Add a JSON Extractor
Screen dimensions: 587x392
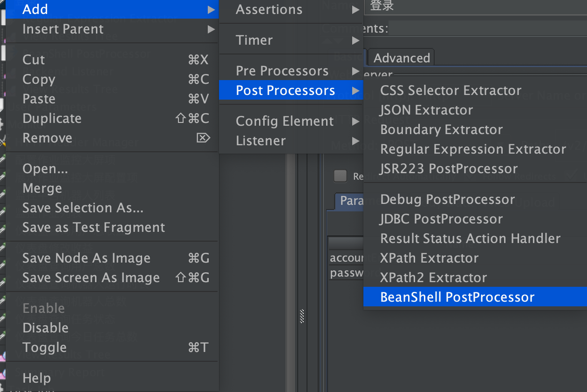[475, 110]
